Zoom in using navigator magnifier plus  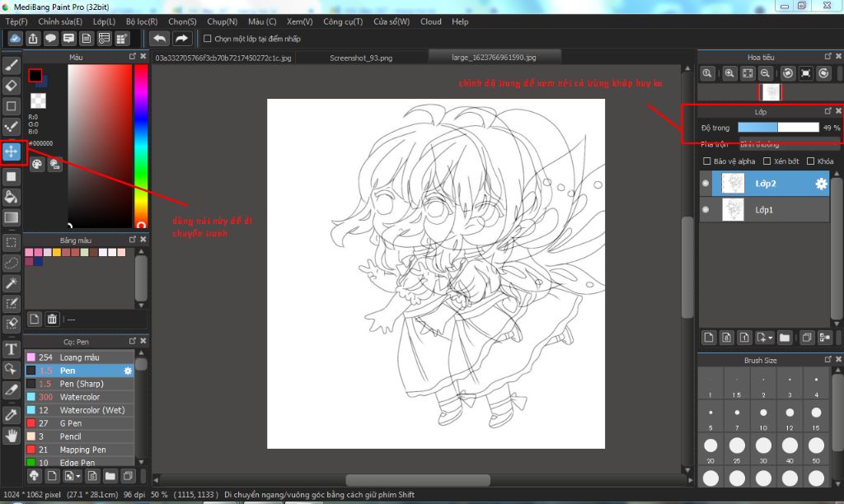(729, 73)
